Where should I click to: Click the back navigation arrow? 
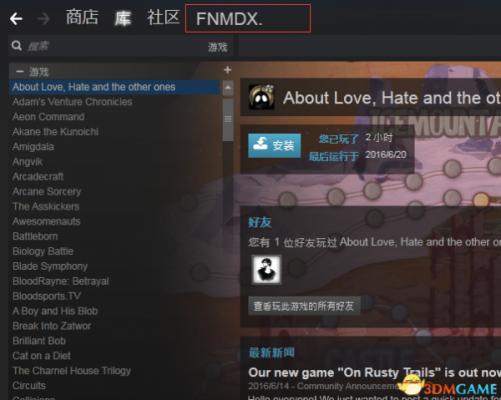(x=16, y=19)
